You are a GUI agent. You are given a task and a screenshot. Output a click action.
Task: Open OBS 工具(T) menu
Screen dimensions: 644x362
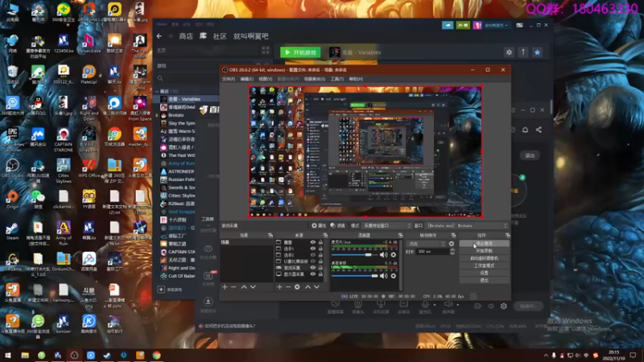point(336,79)
